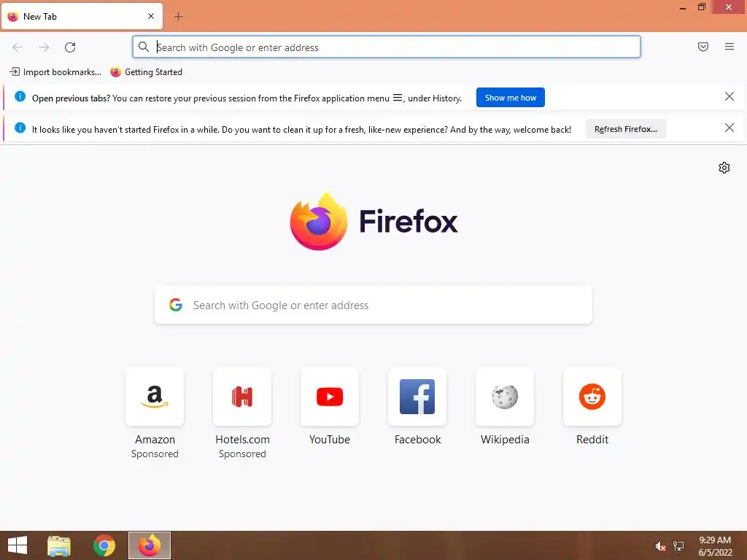
Task: Launch Google Chrome from taskbar
Action: [x=104, y=545]
